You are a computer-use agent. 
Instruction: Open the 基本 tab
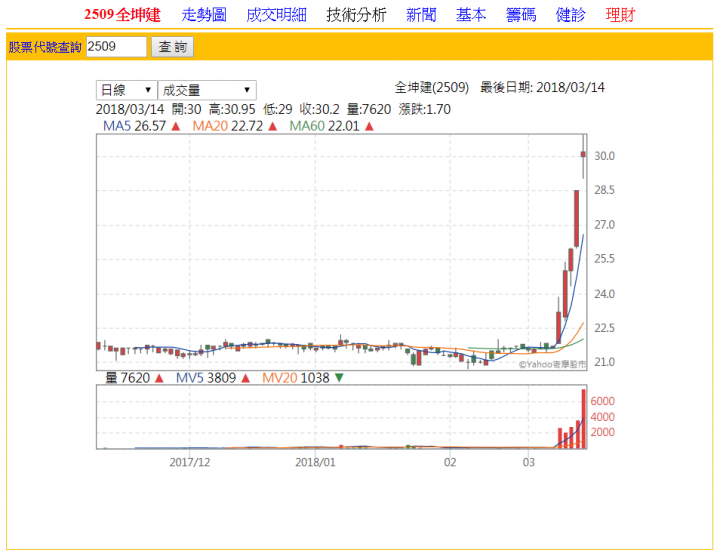tap(471, 15)
